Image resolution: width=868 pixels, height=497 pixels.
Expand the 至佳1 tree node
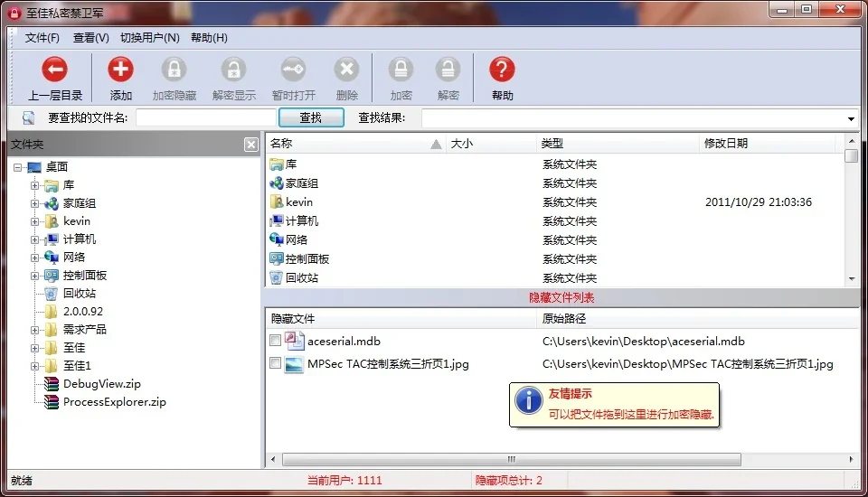pos(35,366)
